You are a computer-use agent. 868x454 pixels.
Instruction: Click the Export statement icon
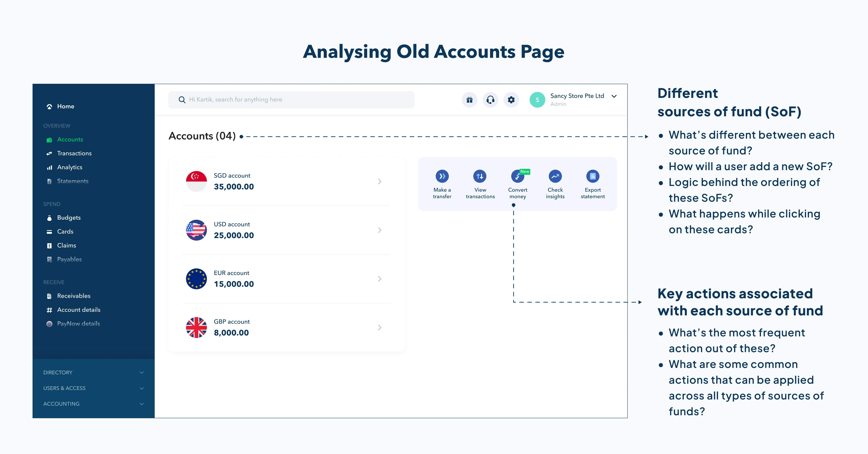click(x=593, y=176)
